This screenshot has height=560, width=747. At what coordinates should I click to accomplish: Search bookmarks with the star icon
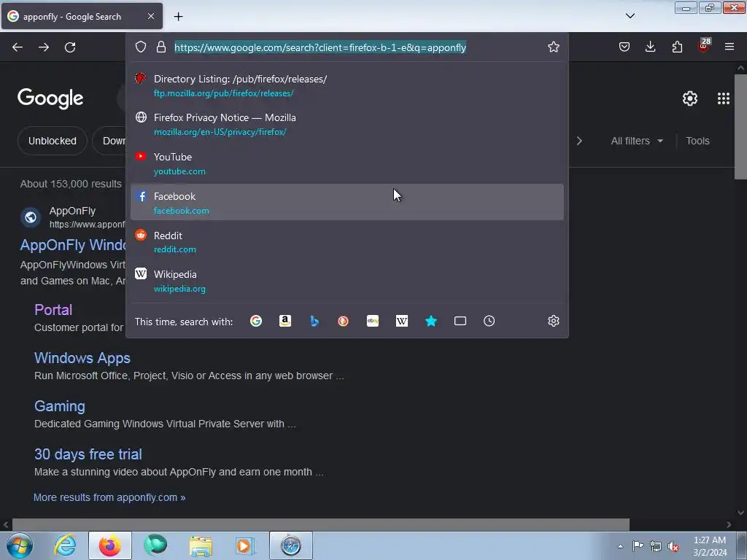pyautogui.click(x=430, y=321)
